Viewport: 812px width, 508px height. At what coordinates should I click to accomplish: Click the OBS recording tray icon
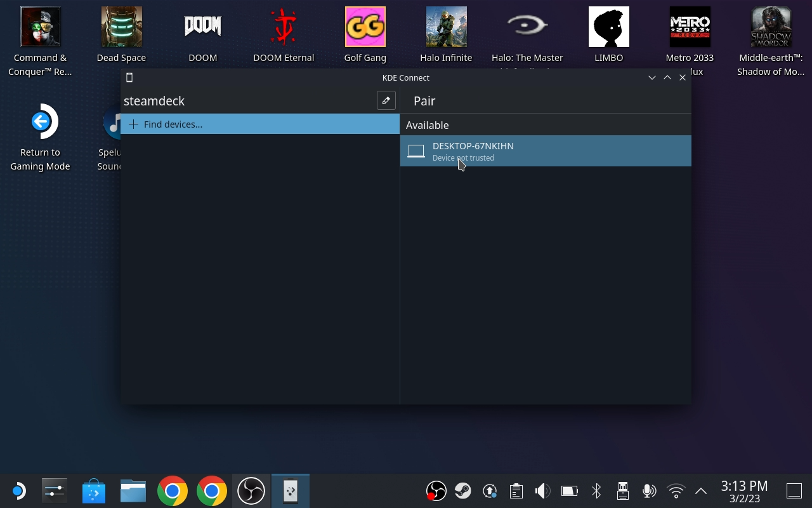click(436, 491)
